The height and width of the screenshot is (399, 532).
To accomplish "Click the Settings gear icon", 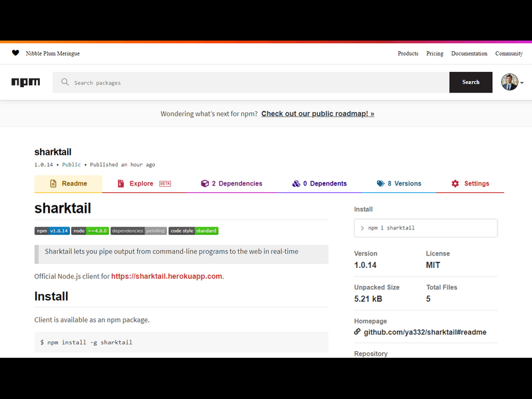I will tap(456, 184).
